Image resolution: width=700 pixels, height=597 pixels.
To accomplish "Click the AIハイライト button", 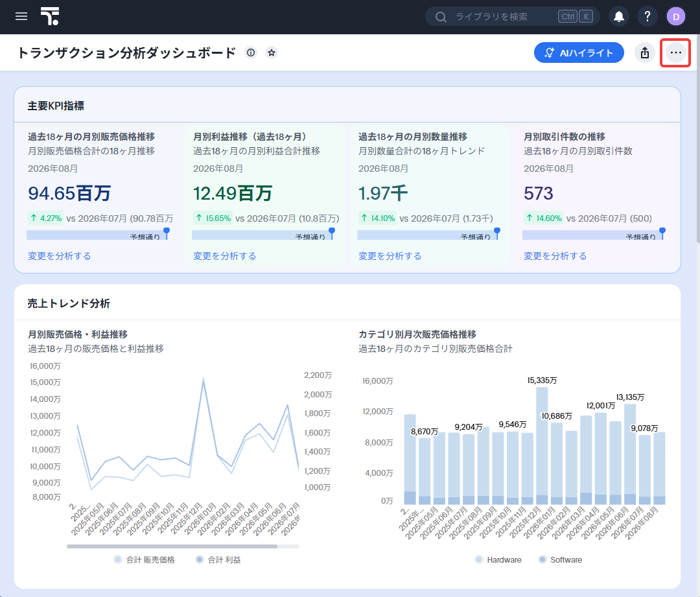I will coord(579,53).
